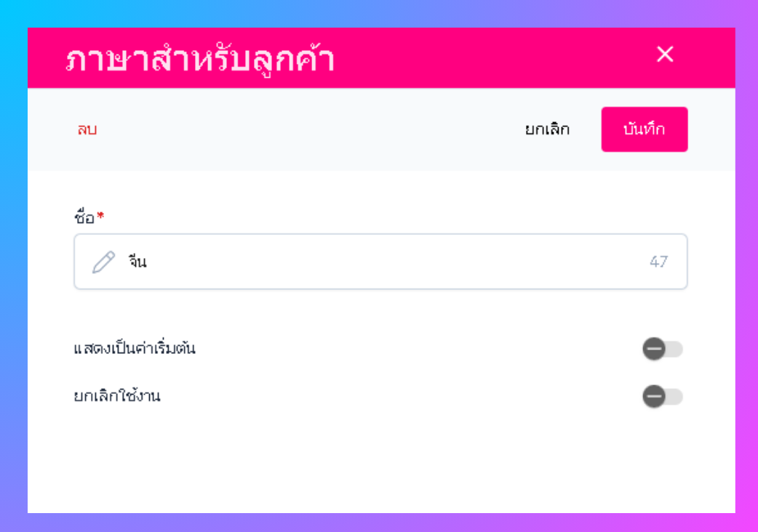Click the แสดงเป็นค่าเริ่มต้น label text

[x=135, y=349]
